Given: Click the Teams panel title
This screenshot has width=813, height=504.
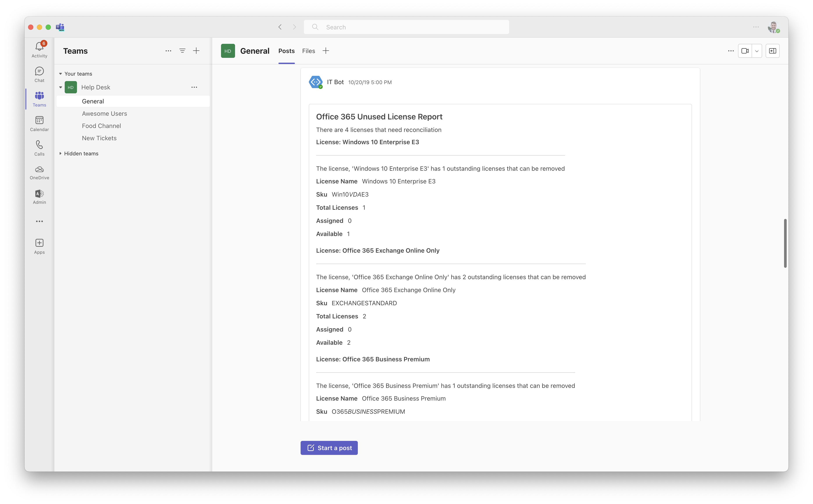Looking at the screenshot, I should 75,51.
